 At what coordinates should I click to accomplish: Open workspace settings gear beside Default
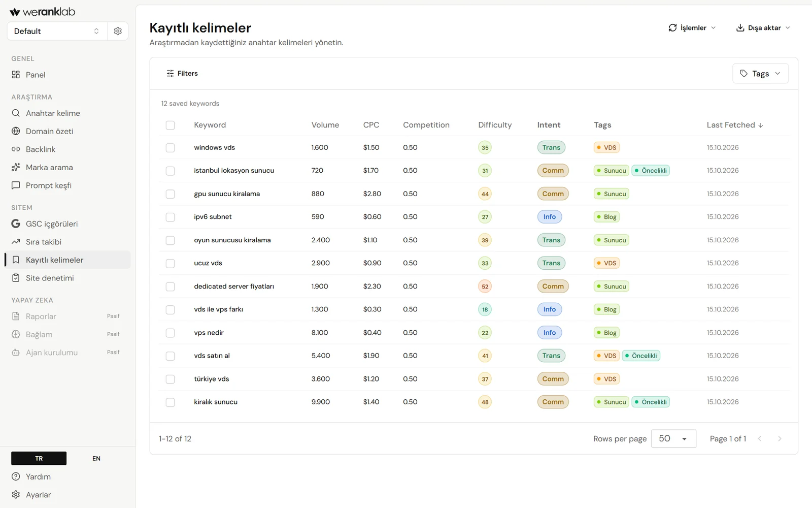tap(118, 31)
